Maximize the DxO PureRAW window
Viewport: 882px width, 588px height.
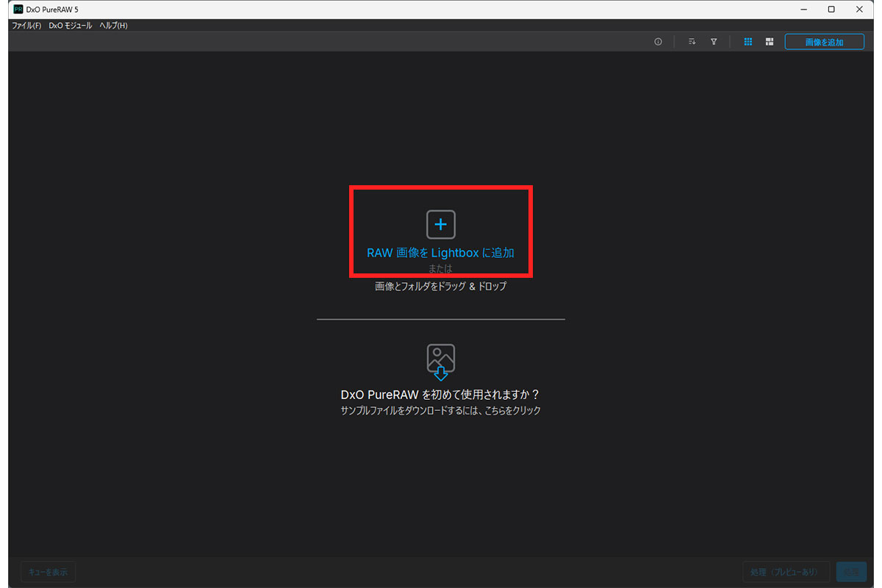tap(831, 9)
